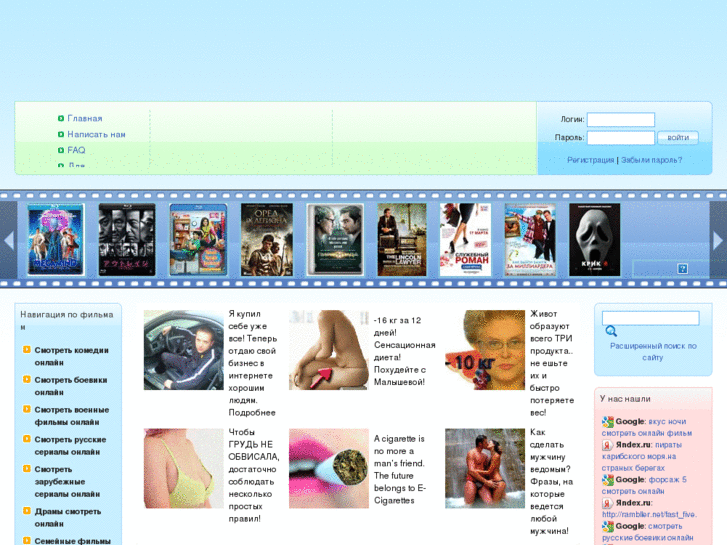Click 'Я купил себе уже все!' ad text
Image resolution: width=727 pixels, height=545 pixels.
point(253,363)
